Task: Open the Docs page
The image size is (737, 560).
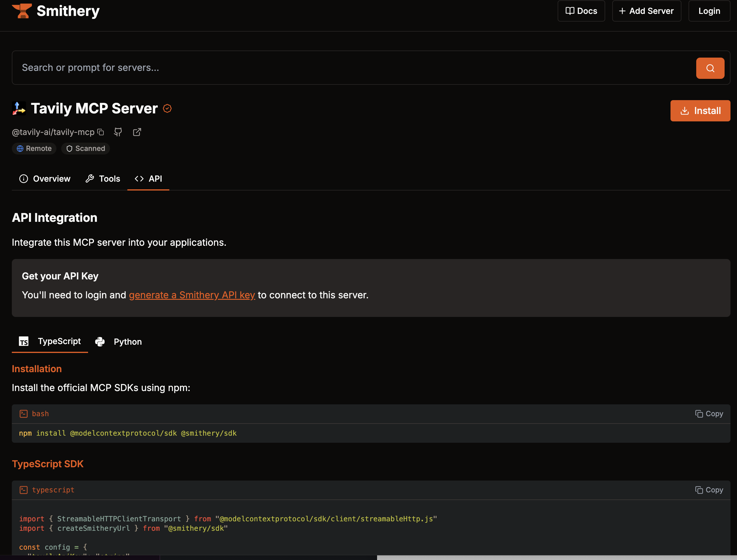Action: [x=581, y=11]
